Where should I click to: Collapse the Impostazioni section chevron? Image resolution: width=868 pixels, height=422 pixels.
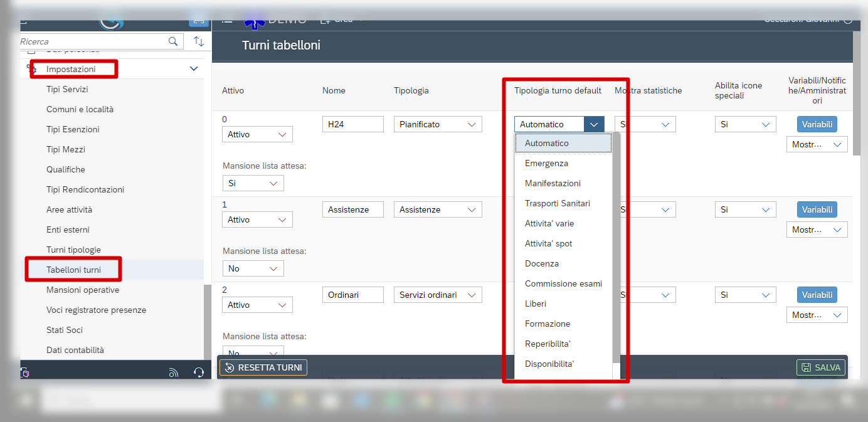click(x=194, y=69)
